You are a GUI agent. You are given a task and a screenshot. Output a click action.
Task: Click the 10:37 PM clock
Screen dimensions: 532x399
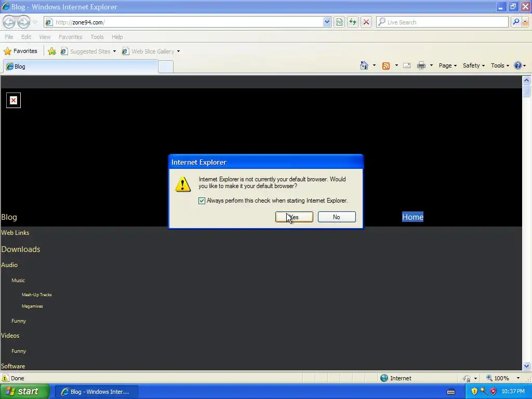pyautogui.click(x=513, y=391)
